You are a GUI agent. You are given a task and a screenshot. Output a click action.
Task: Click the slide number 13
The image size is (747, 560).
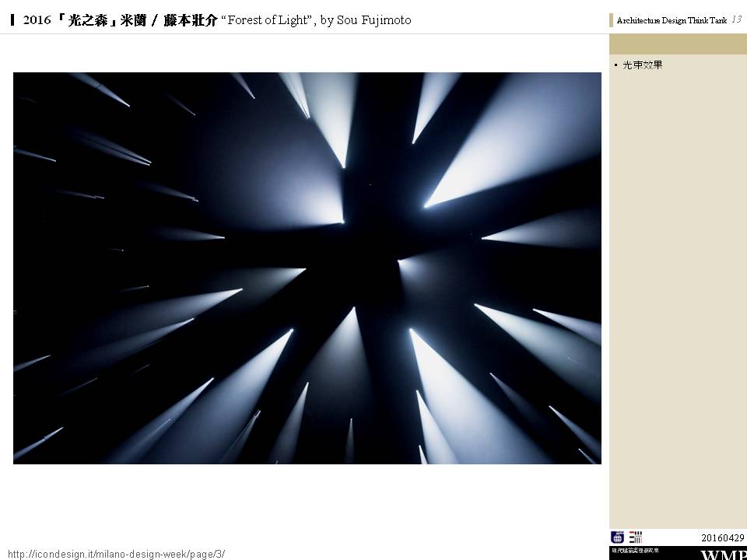pos(736,19)
